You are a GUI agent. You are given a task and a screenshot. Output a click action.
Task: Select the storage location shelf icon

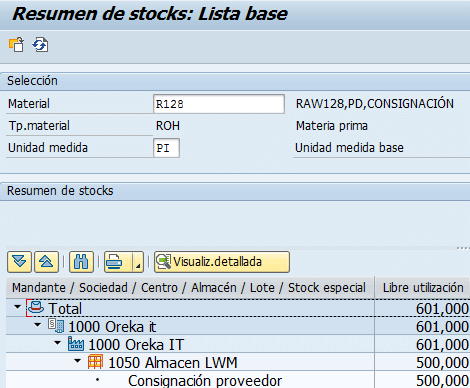95,362
